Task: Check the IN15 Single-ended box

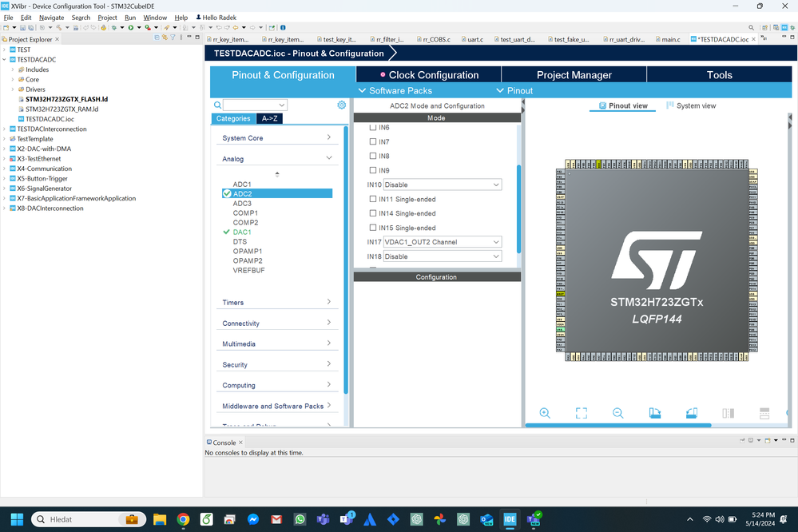Action: click(x=373, y=228)
